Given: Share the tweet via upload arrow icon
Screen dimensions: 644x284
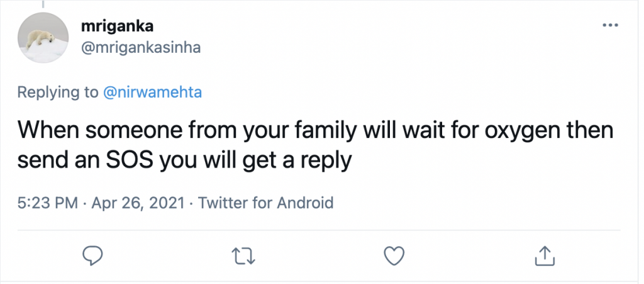Looking at the screenshot, I should pos(541,254).
